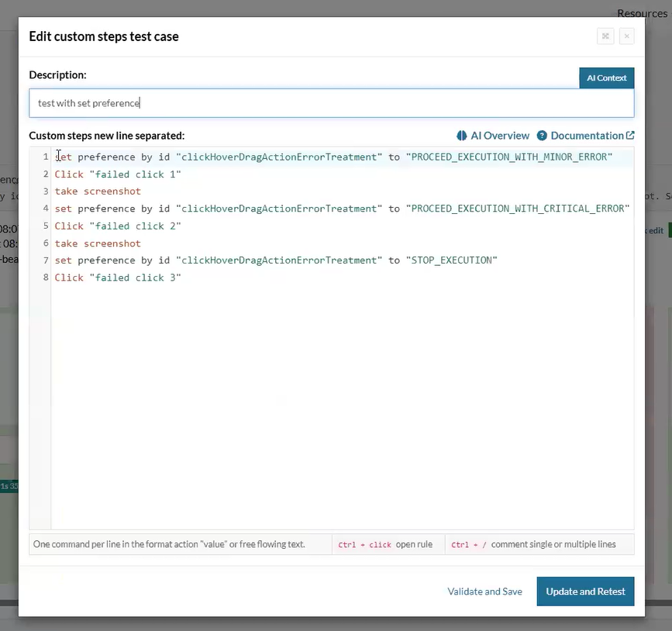Viewport: 672px width, 631px height.
Task: Click the STOP_EXECUTION value on line 7
Action: tap(451, 260)
